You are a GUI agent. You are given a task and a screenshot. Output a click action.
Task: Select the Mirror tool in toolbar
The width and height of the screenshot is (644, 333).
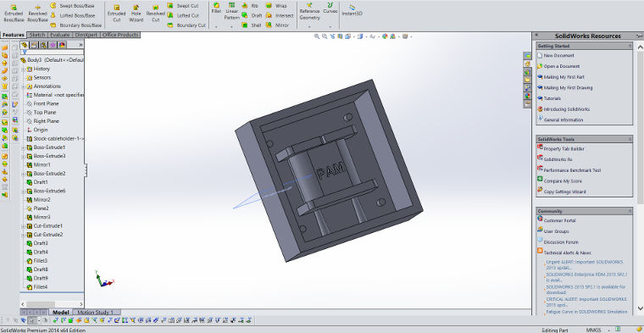pos(277,25)
